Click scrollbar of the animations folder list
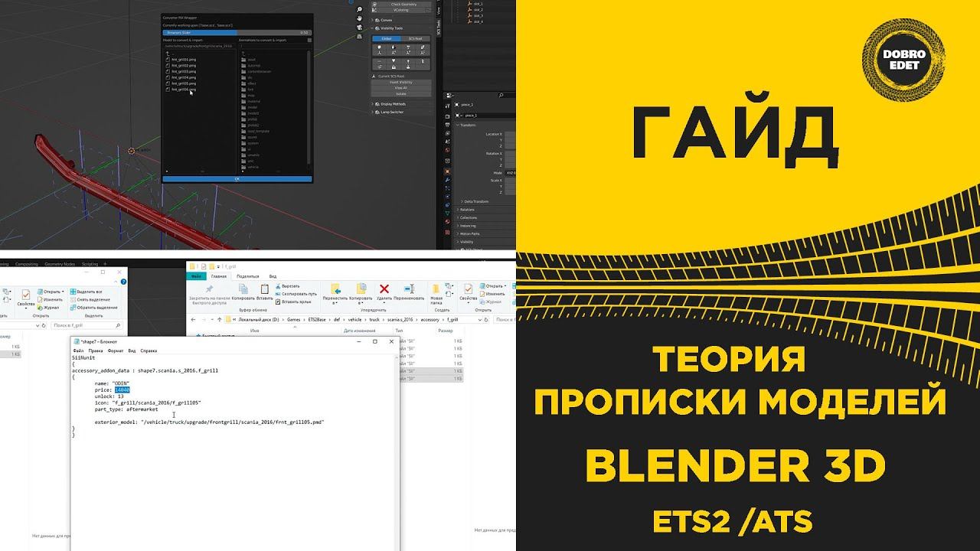The height and width of the screenshot is (551, 980). (309, 107)
